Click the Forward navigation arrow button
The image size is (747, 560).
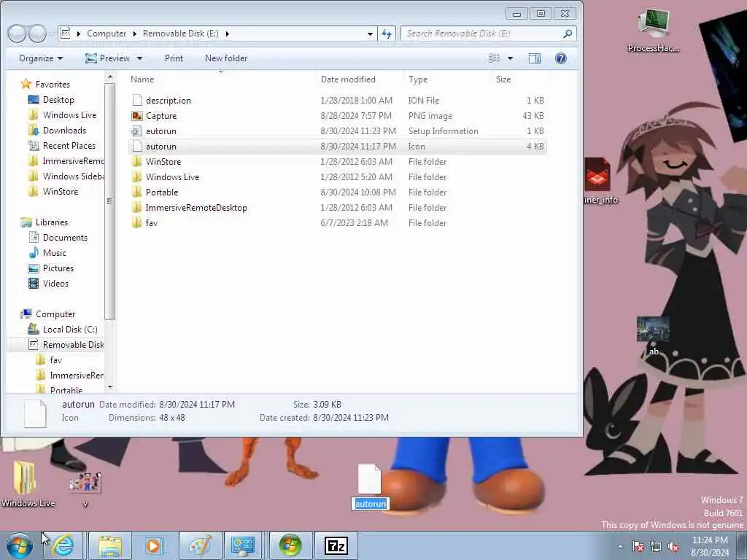[37, 34]
